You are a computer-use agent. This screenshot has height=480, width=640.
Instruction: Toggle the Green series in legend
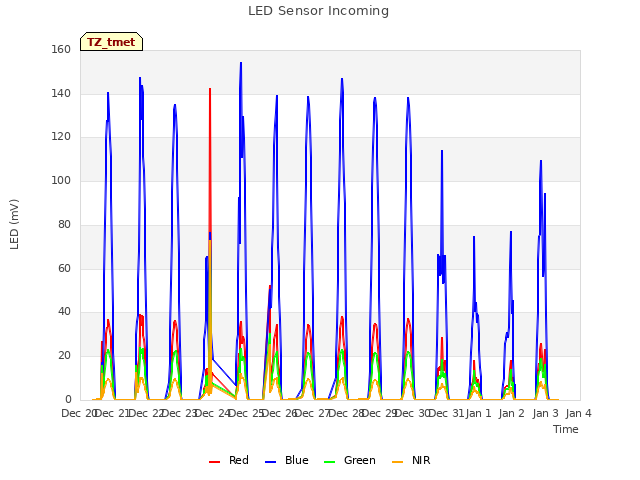[x=349, y=460]
